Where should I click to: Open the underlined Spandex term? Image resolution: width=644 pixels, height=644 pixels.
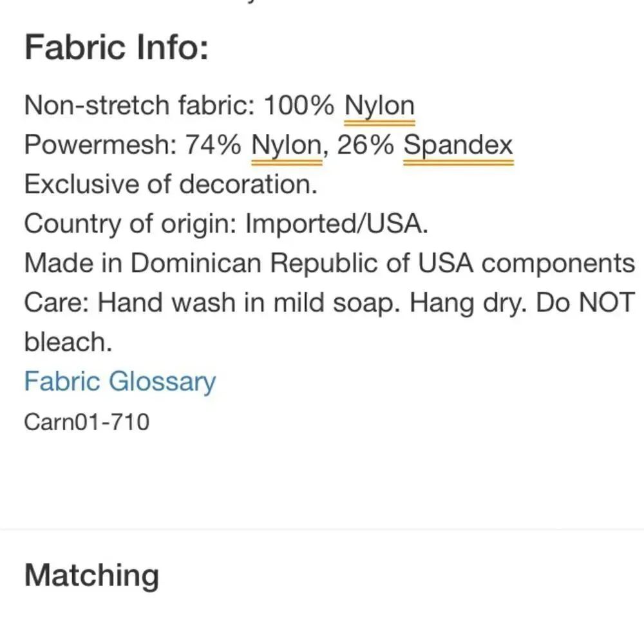tap(459, 146)
